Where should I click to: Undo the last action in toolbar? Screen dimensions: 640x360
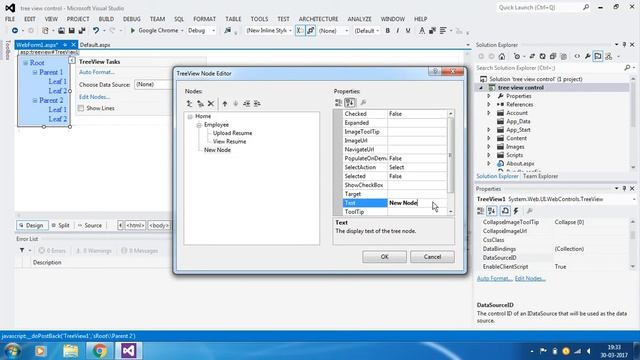[x=96, y=31]
